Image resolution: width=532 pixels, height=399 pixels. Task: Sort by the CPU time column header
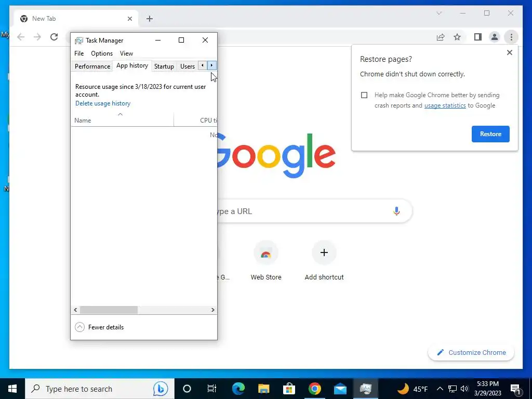[196, 120]
